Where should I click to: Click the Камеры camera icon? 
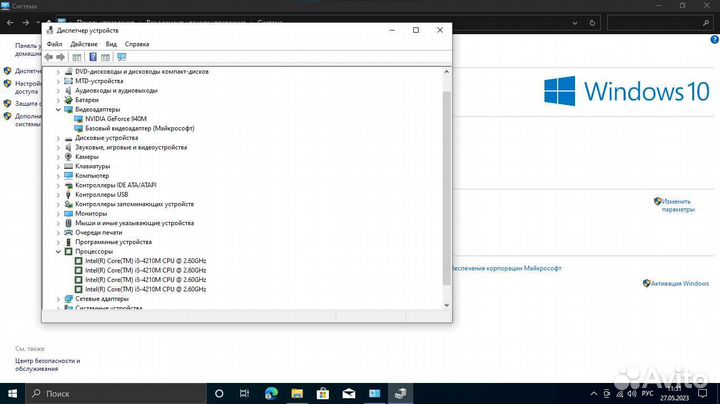coord(68,157)
